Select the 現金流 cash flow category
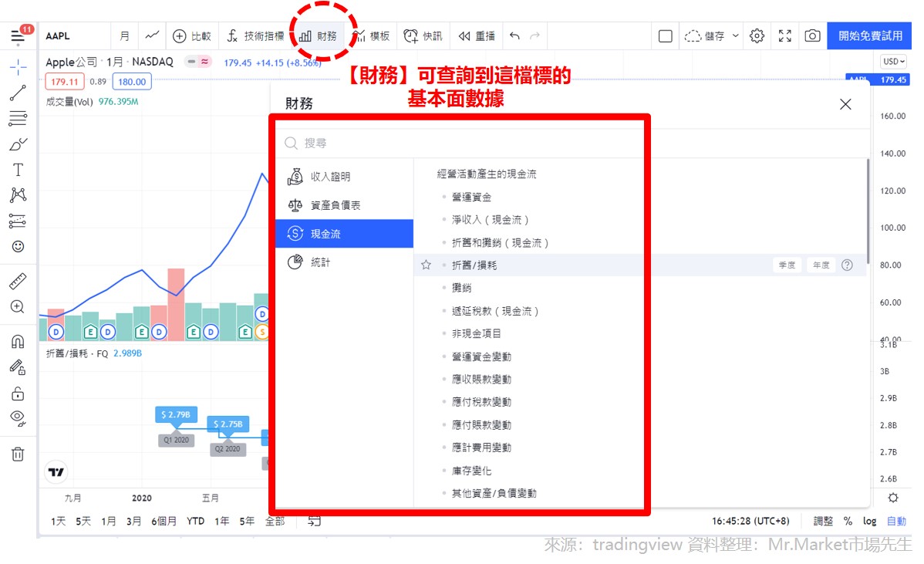The image size is (924, 564). pyautogui.click(x=344, y=233)
